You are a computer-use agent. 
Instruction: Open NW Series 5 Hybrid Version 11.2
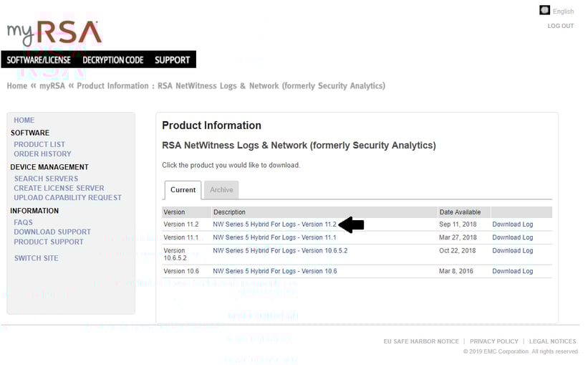click(274, 224)
